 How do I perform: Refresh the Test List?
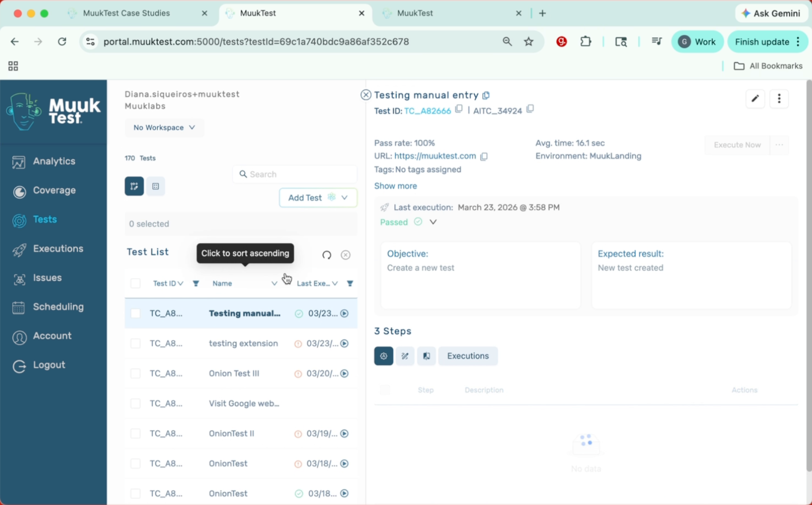tap(327, 255)
